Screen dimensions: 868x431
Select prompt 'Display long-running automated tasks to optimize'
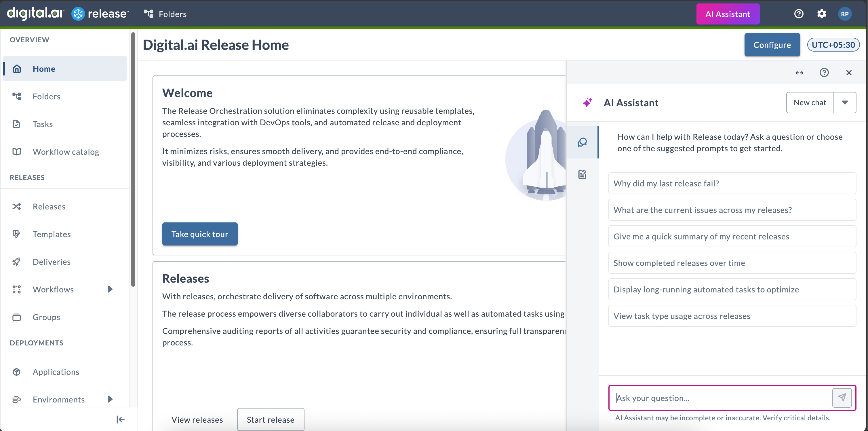[732, 289]
